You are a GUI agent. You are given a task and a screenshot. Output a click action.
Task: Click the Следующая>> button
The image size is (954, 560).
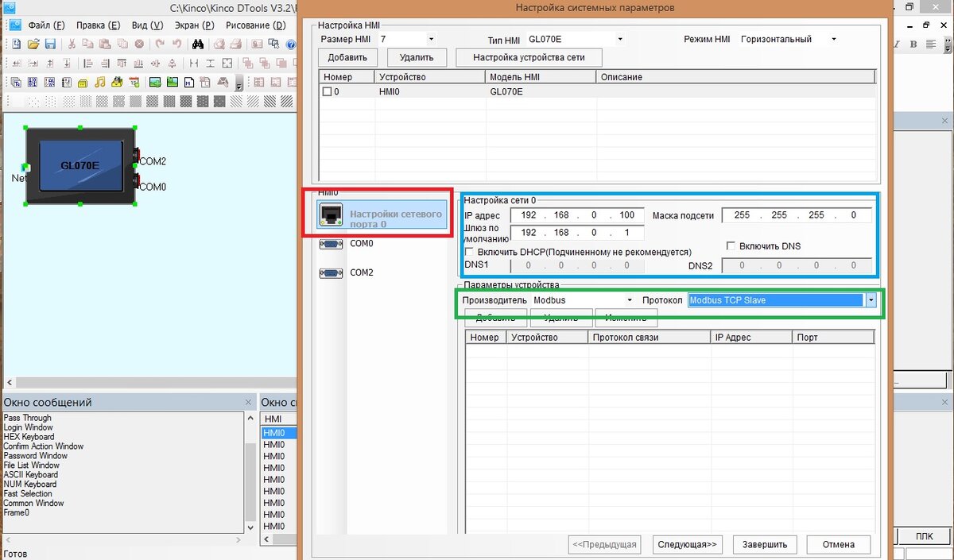pos(688,544)
